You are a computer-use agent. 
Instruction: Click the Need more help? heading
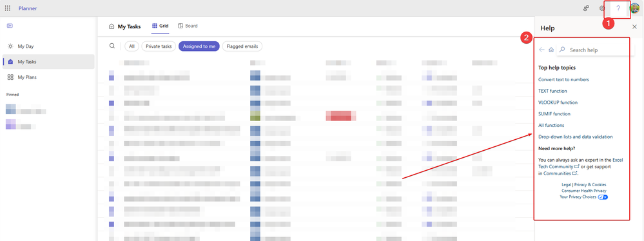point(557,148)
